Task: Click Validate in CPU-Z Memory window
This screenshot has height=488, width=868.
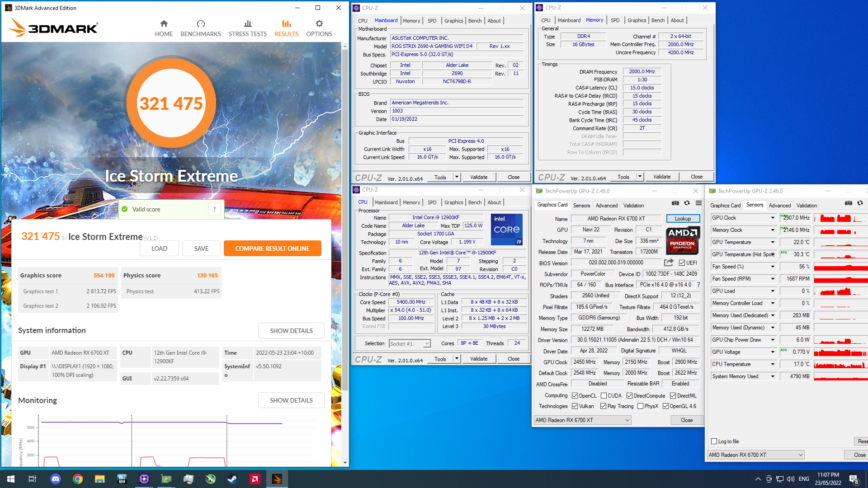Action: click(662, 177)
